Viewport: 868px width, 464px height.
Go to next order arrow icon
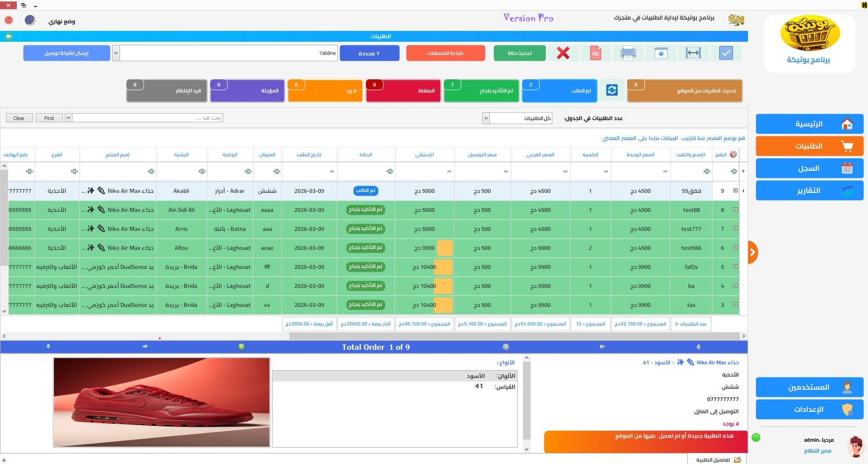point(602,346)
